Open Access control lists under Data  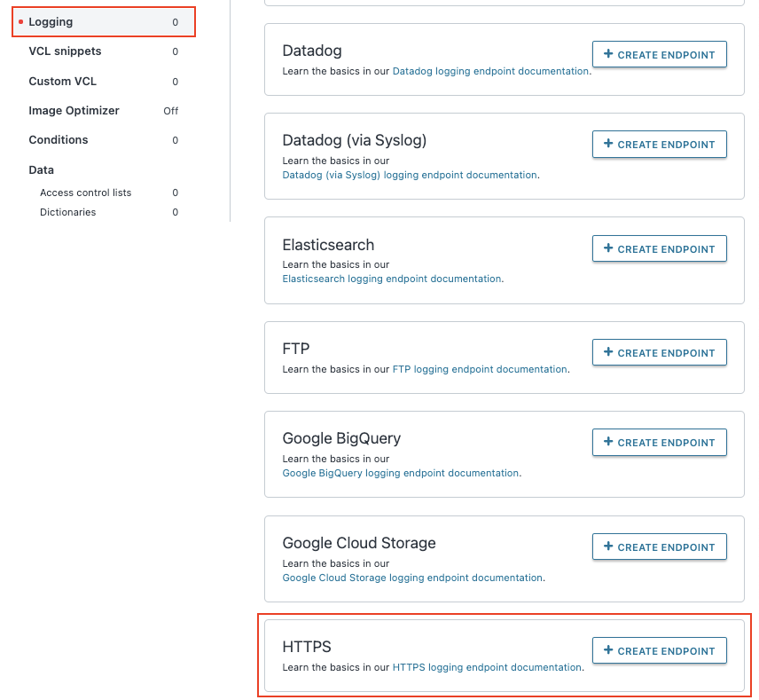86,193
